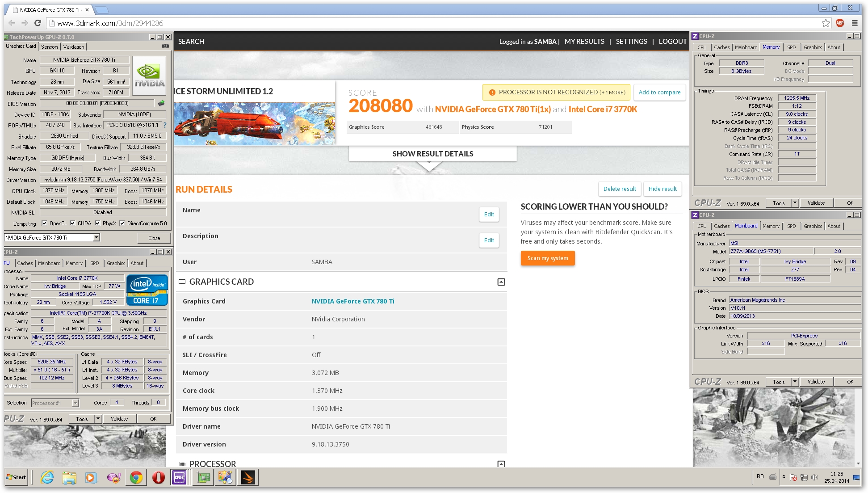Viewport: 868px width, 493px height.
Task: Toggle the CUDA checkbox in GPU-Z
Action: pos(72,223)
